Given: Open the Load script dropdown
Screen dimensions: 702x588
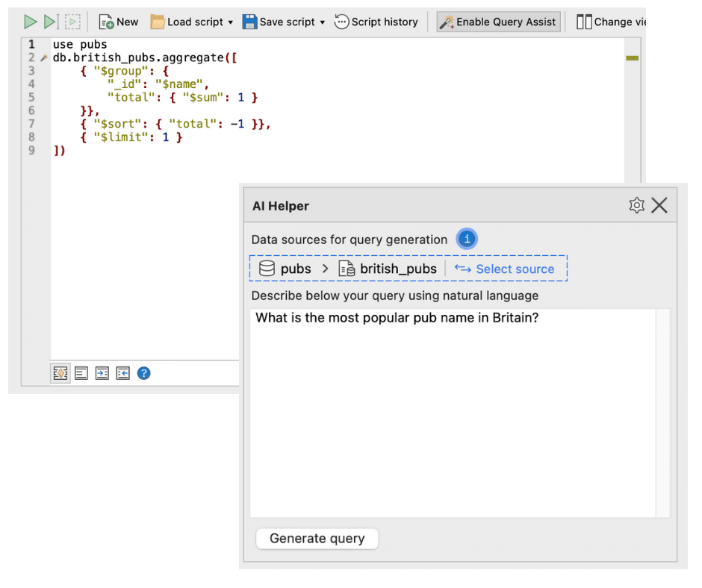Looking at the screenshot, I should (192, 22).
